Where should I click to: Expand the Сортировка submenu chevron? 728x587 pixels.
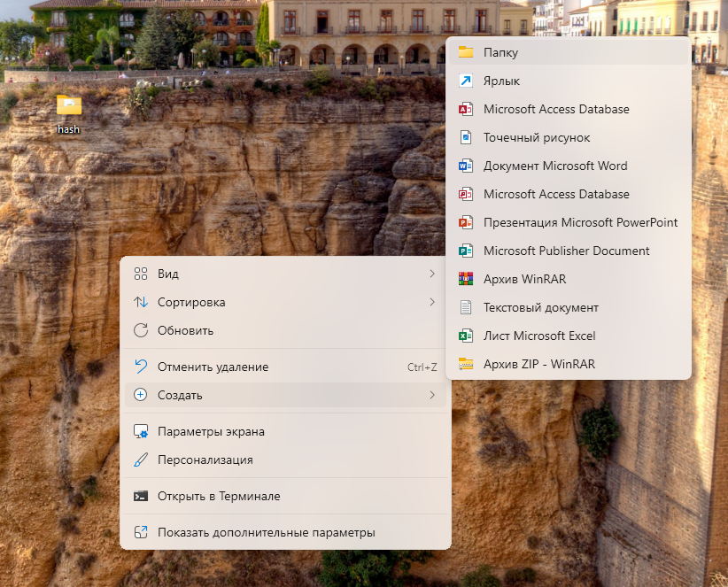[x=432, y=302]
